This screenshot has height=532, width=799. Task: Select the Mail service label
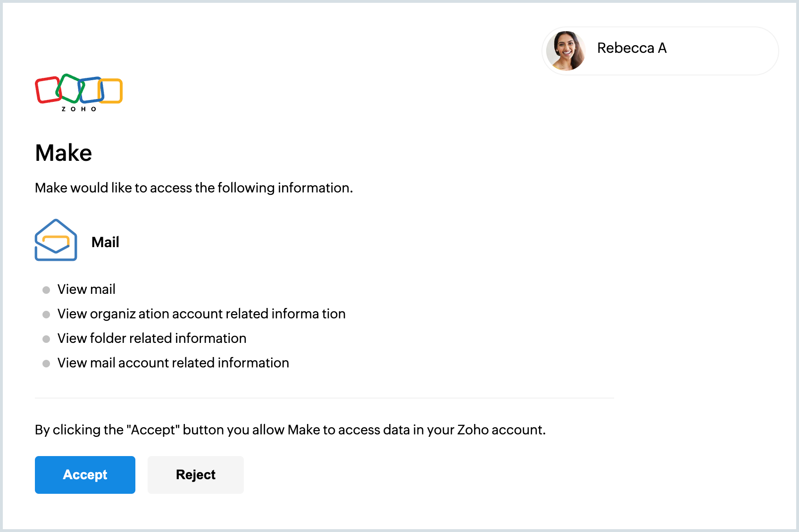[105, 242]
